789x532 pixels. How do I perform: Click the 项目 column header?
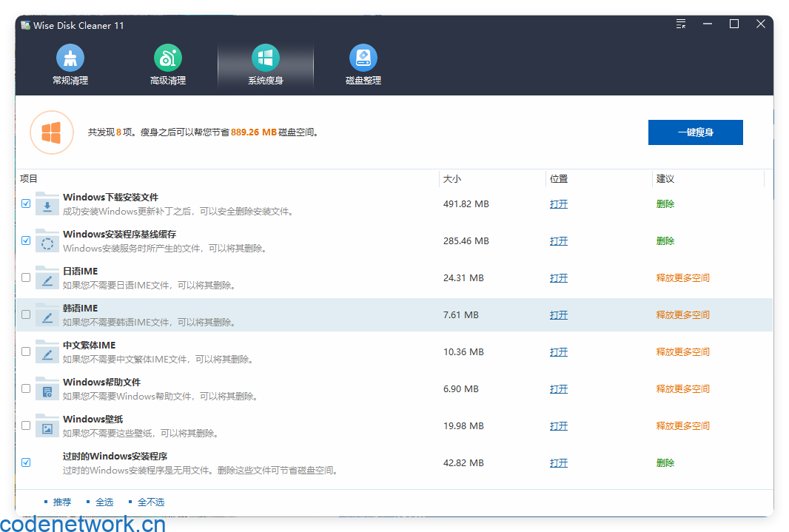coord(29,178)
